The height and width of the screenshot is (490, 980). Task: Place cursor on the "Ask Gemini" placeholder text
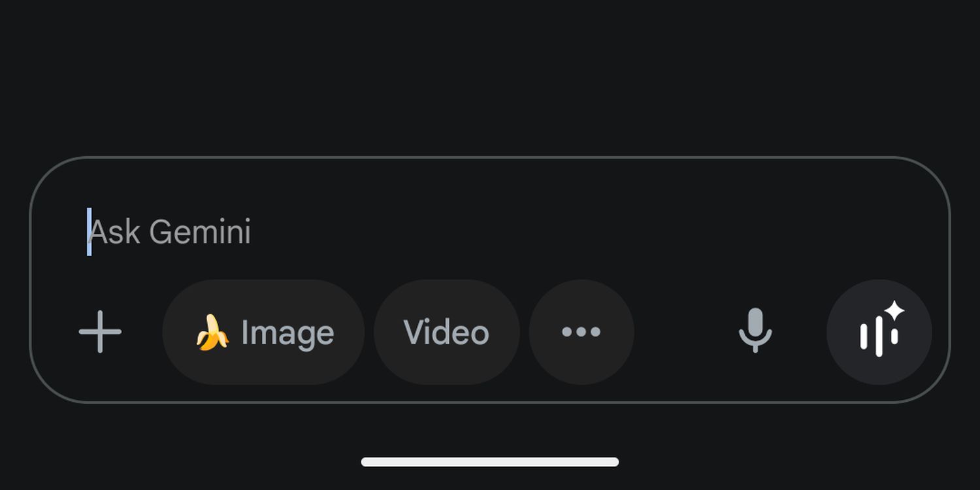(170, 232)
